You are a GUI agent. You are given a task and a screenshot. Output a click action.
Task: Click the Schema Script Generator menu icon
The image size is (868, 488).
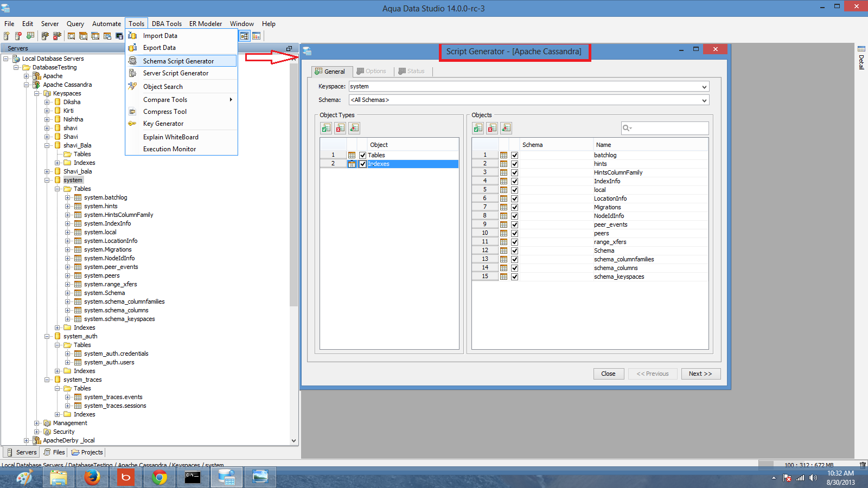click(x=132, y=61)
